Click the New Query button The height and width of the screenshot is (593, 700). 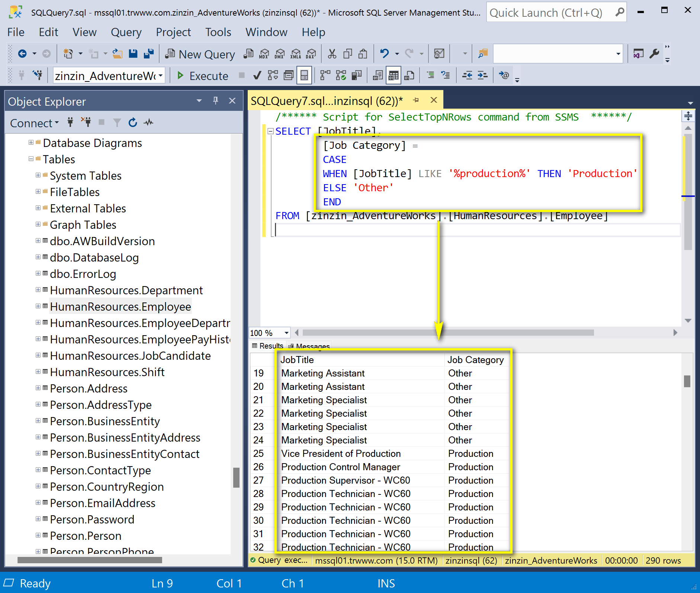[x=200, y=54]
